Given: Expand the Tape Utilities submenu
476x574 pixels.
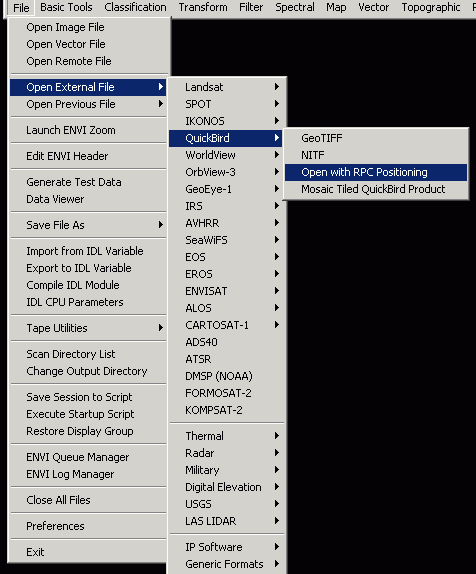Looking at the screenshot, I should click(x=88, y=328).
